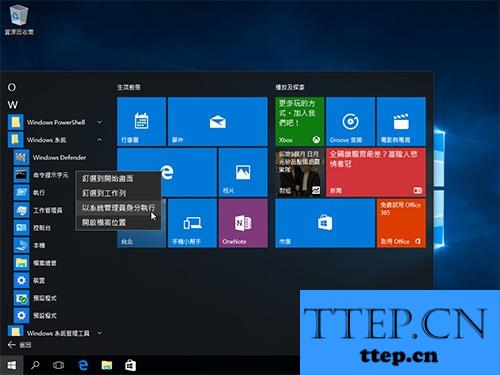The width and height of the screenshot is (500, 375).
Task: Choose 釘選到工作列 from context menu
Action: click(118, 193)
